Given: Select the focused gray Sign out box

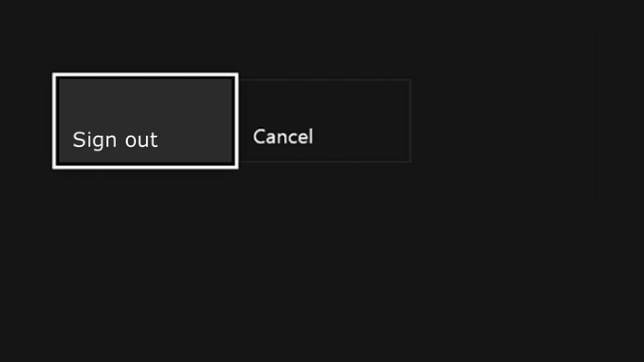Looking at the screenshot, I should coord(145,121).
